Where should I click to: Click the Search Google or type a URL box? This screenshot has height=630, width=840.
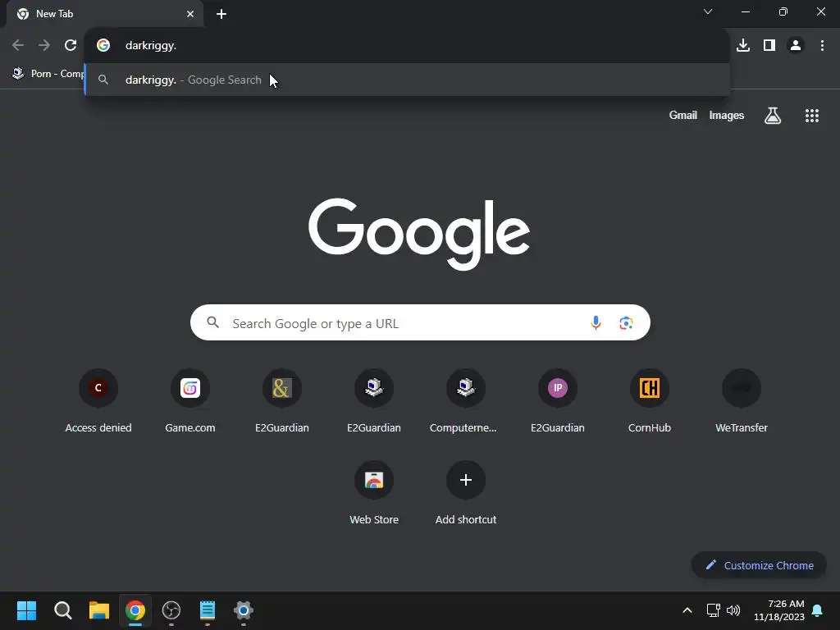[420, 322]
